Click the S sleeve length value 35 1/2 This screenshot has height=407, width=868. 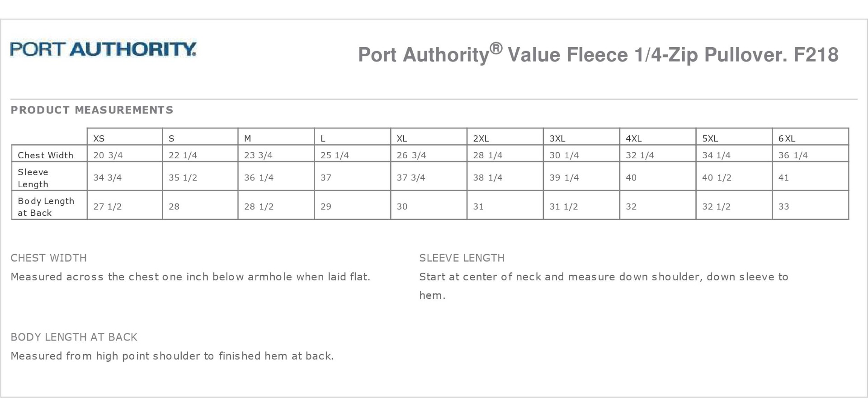(x=183, y=178)
